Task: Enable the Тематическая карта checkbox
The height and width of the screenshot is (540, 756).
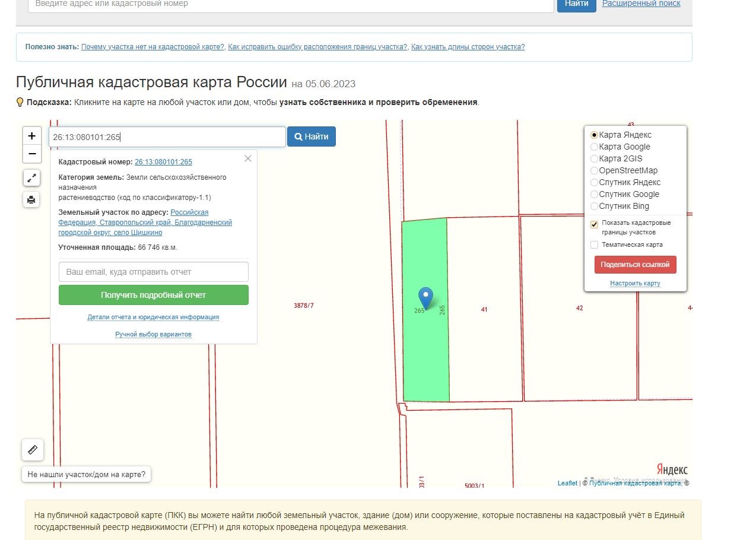Action: (x=594, y=244)
